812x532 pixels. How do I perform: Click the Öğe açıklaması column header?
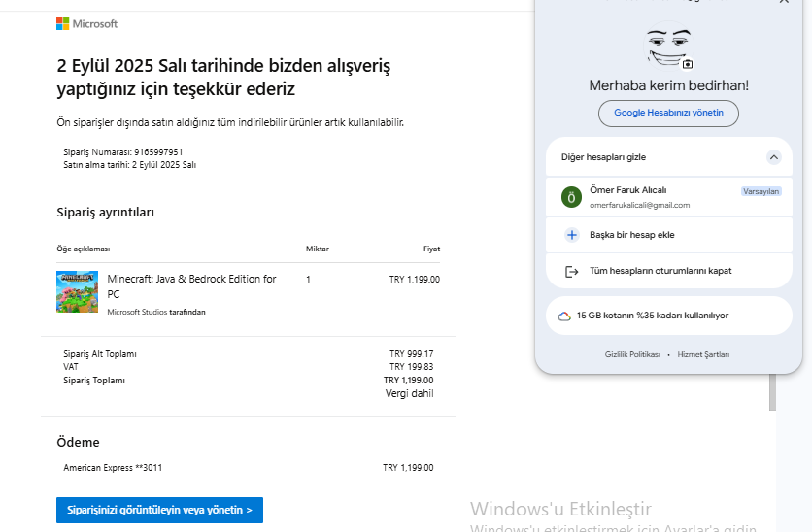[83, 249]
